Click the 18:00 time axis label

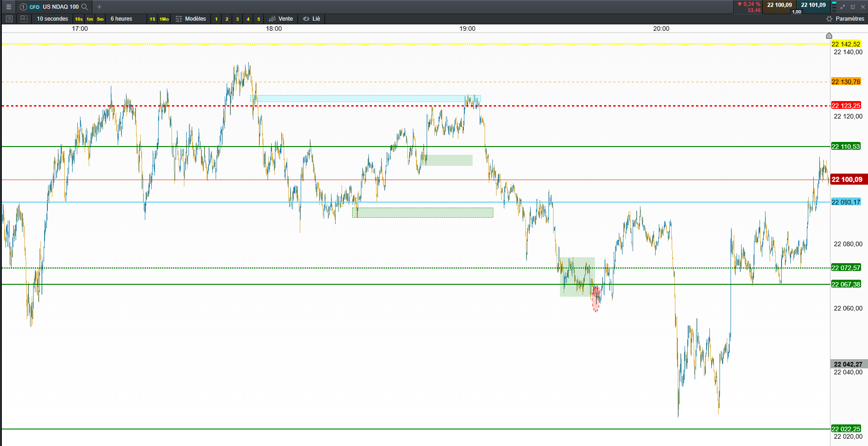[274, 28]
